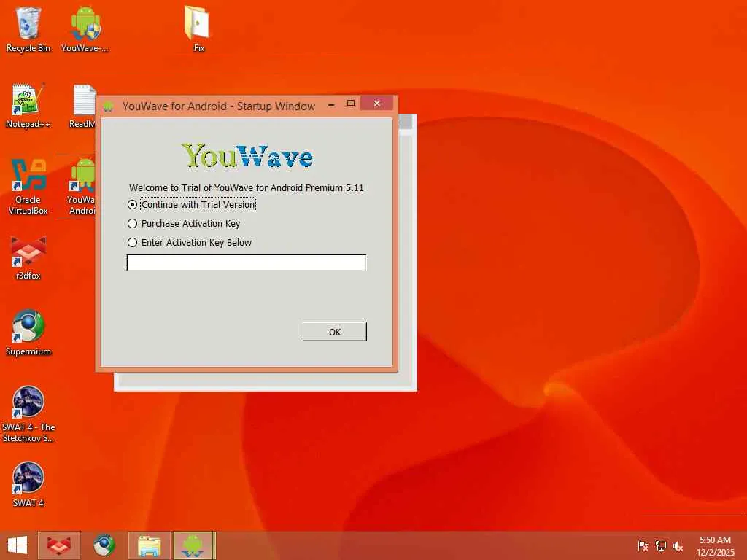747x560 pixels.
Task: Open the Windows Start button
Action: [x=18, y=545]
